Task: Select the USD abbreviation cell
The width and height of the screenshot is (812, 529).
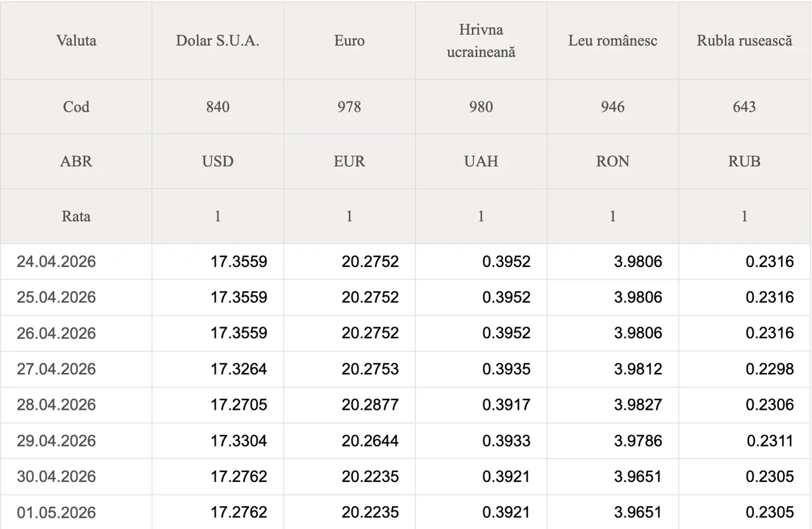Action: click(218, 161)
